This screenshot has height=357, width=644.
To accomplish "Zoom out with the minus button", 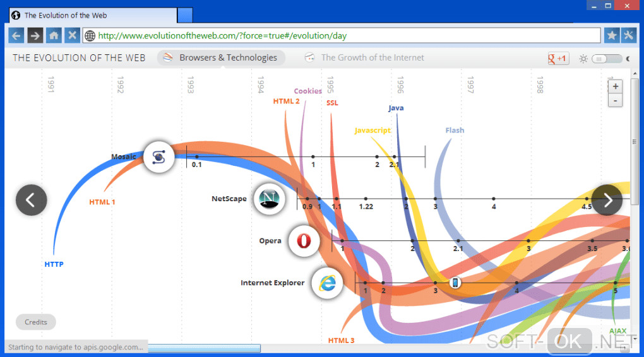I will [615, 100].
